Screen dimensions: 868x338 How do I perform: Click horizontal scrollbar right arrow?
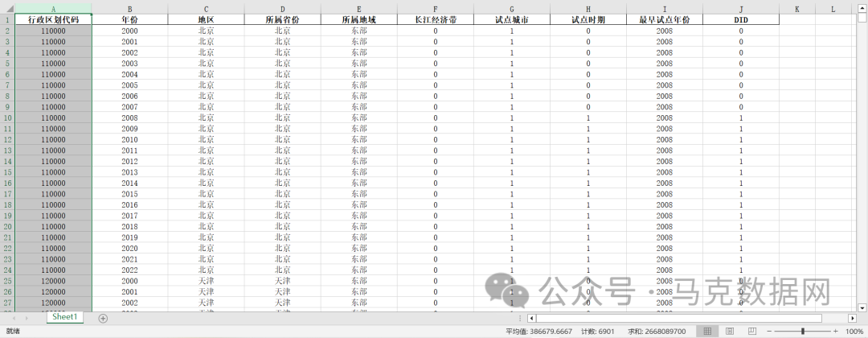click(852, 318)
